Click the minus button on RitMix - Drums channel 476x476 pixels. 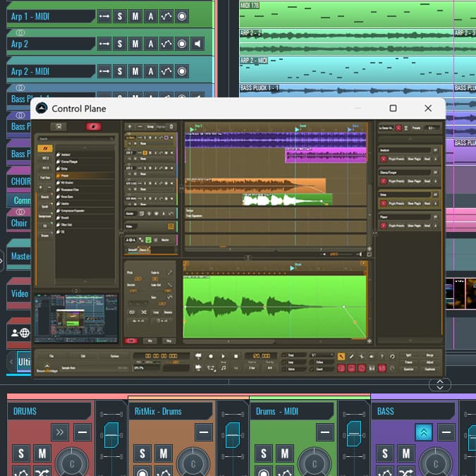pyautogui.click(x=204, y=432)
